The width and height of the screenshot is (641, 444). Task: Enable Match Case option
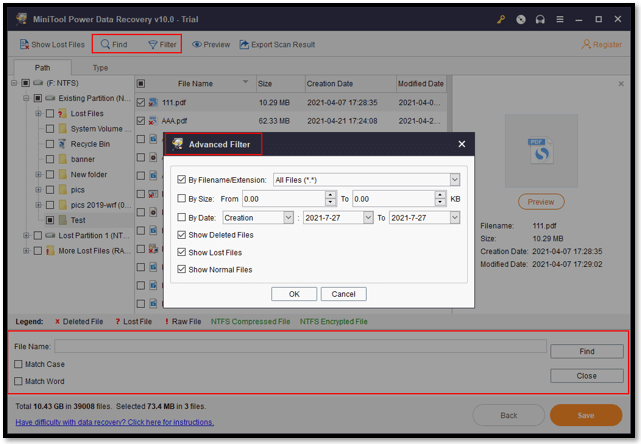click(18, 364)
